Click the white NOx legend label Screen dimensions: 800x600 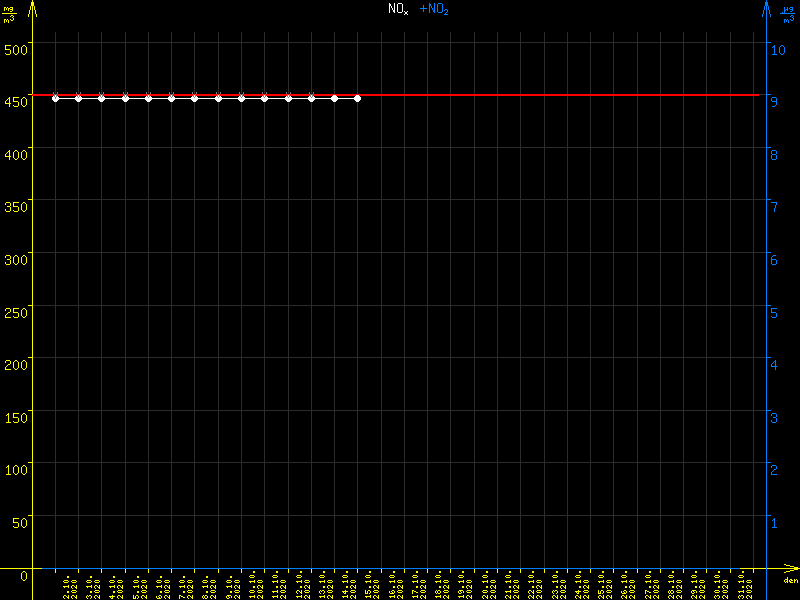click(398, 9)
